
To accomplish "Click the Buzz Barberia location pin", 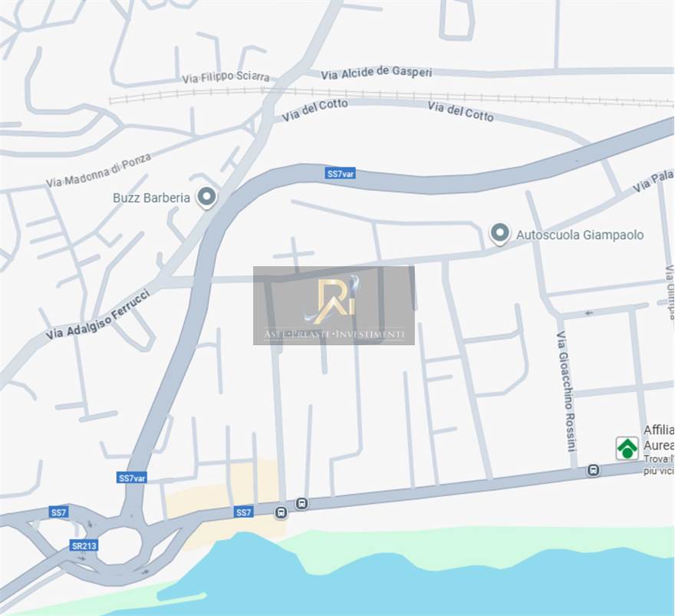I will point(206,197).
